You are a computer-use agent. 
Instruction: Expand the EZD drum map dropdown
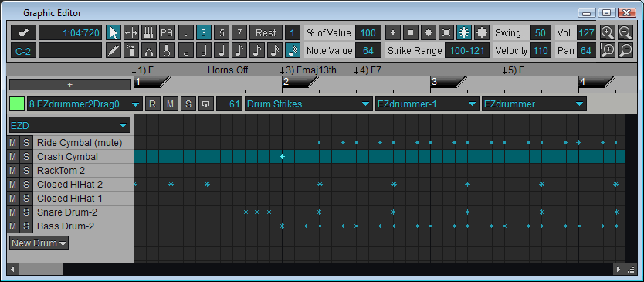pos(69,125)
